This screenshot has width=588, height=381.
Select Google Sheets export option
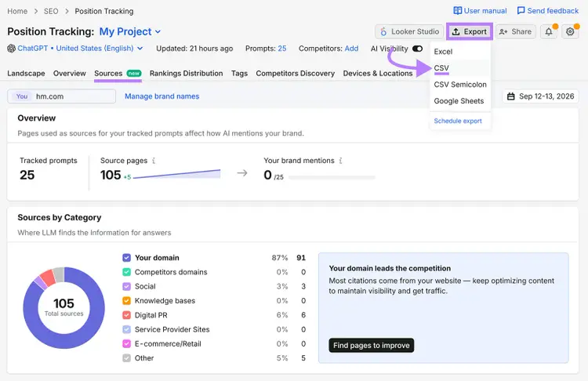click(x=459, y=101)
